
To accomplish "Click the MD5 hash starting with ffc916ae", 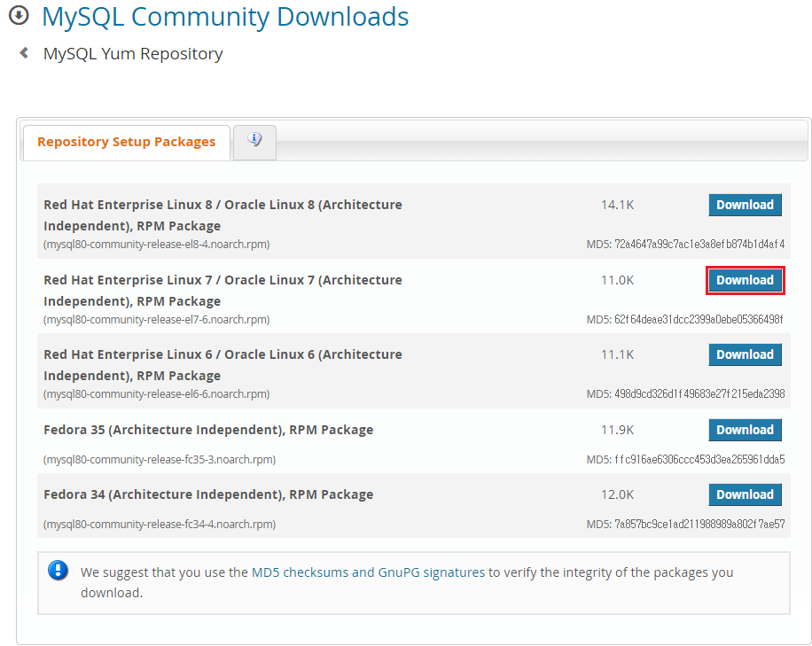I will (699, 460).
